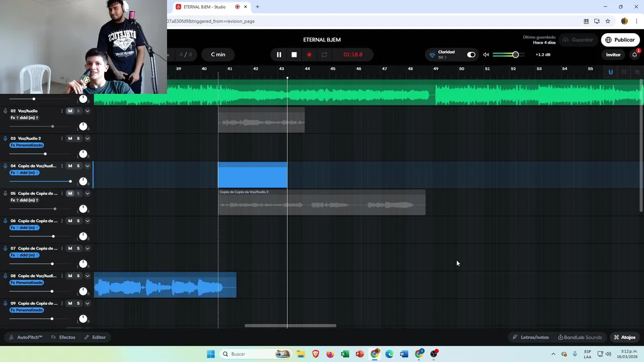
Task: Open Atajos shortcuts panel
Action: [624, 337]
